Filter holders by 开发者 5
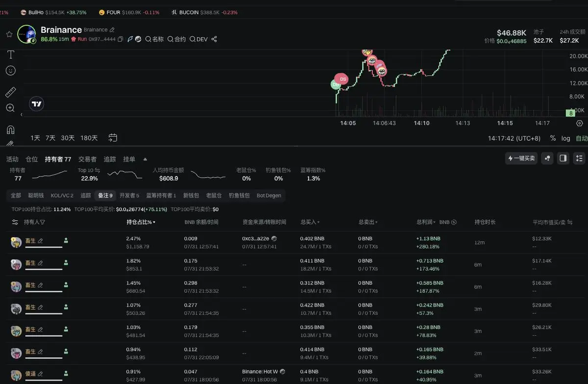This screenshot has width=588, height=384. point(129,195)
